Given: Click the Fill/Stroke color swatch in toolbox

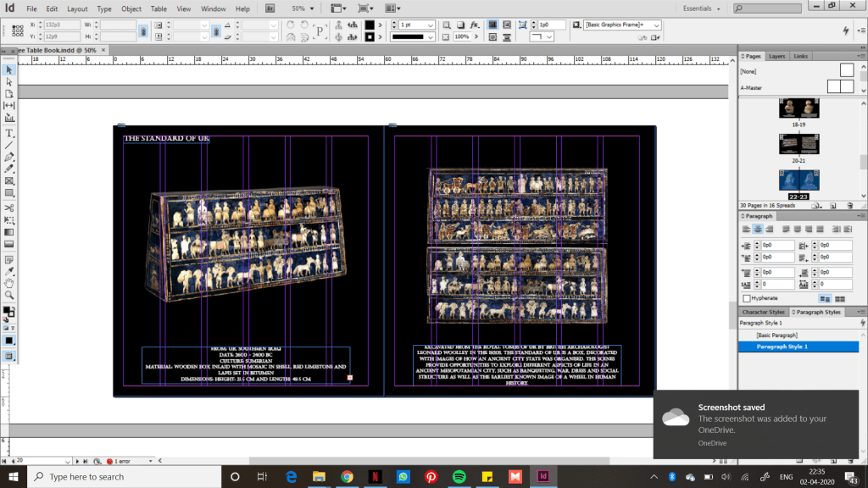Looking at the screenshot, I should [x=8, y=312].
